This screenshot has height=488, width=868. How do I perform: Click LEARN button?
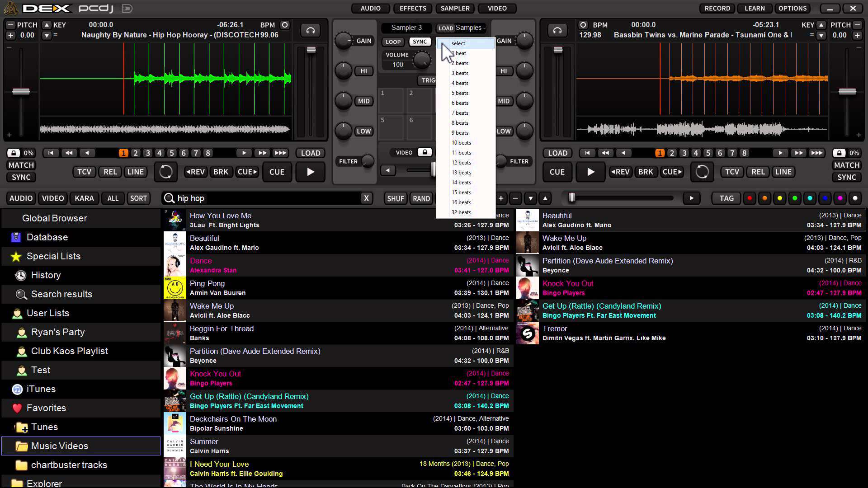(755, 8)
